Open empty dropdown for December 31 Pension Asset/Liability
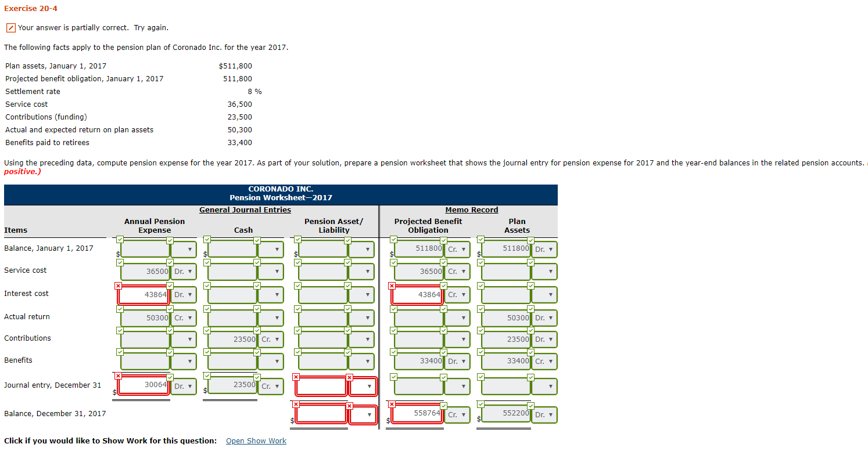 pos(363,414)
